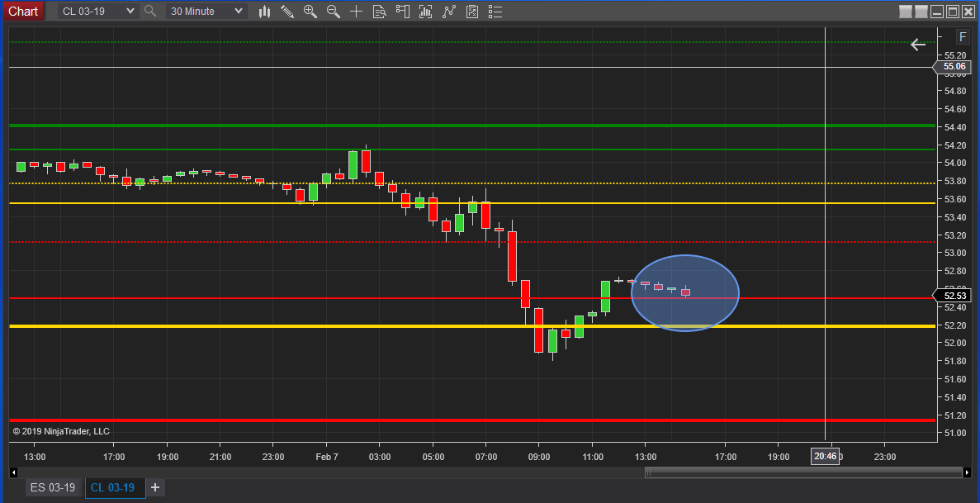Click the Feb 7 date label
This screenshot has width=980, height=503.
pyautogui.click(x=327, y=457)
